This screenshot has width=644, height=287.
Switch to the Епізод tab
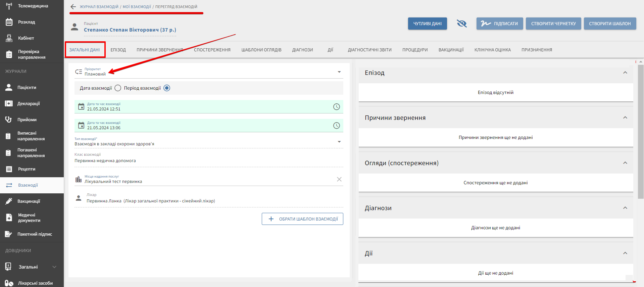[118, 50]
